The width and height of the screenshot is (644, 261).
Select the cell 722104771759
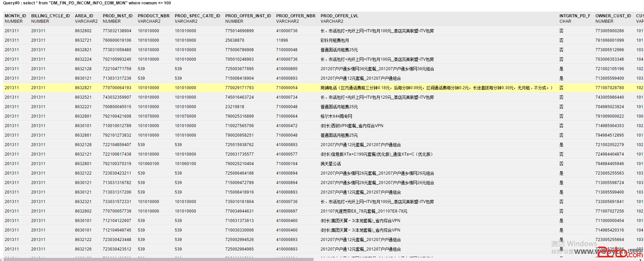click(117, 69)
